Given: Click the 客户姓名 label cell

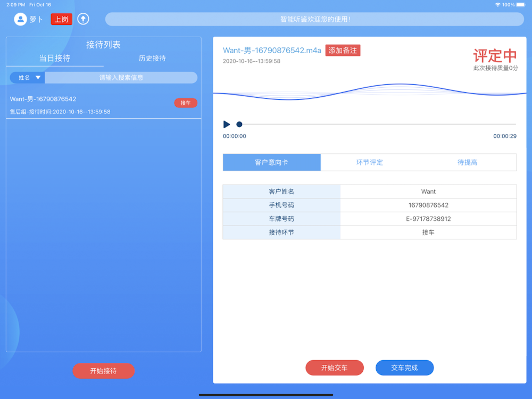Looking at the screenshot, I should (x=282, y=192).
